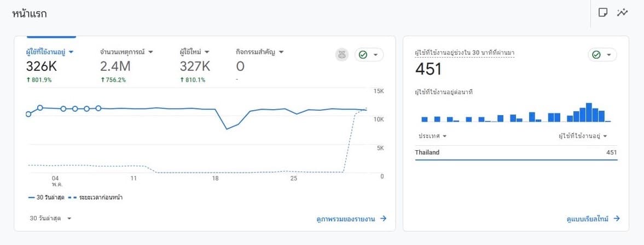The height and width of the screenshot is (245, 644).
Task: Open the ดูแบบเรียลไทม์ link
Action: pyautogui.click(x=588, y=218)
